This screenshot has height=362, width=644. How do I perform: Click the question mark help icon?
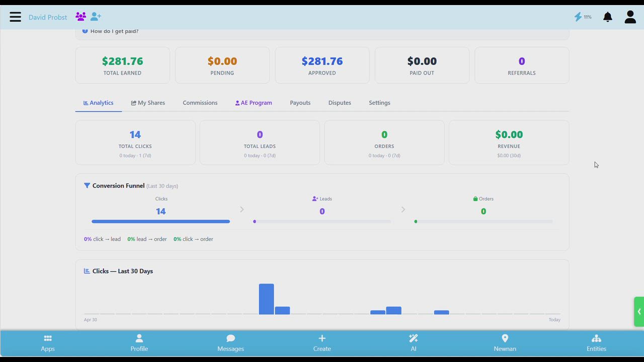[85, 31]
